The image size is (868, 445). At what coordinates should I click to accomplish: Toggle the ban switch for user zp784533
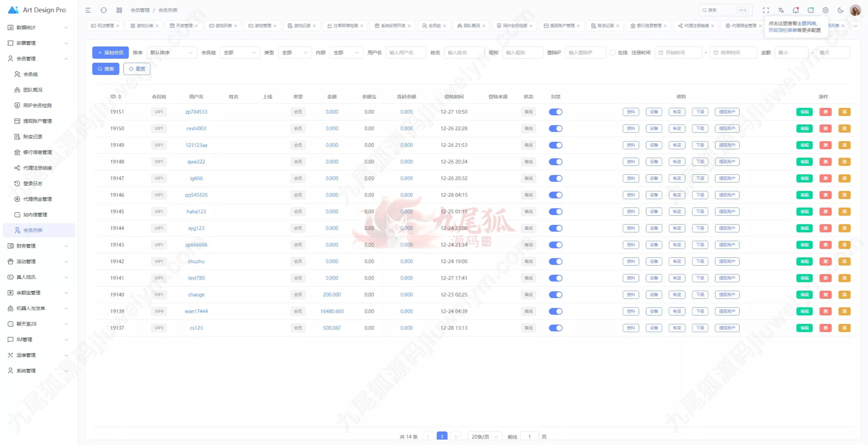555,112
